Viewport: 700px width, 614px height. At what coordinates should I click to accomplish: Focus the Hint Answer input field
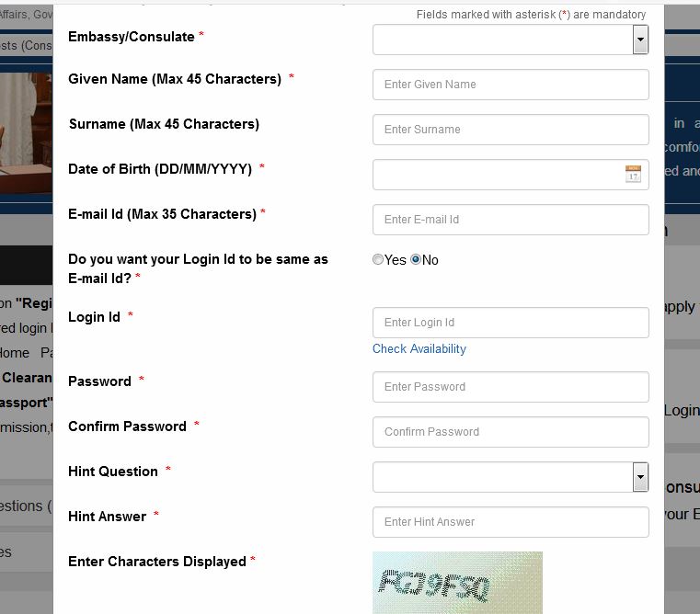tap(511, 522)
